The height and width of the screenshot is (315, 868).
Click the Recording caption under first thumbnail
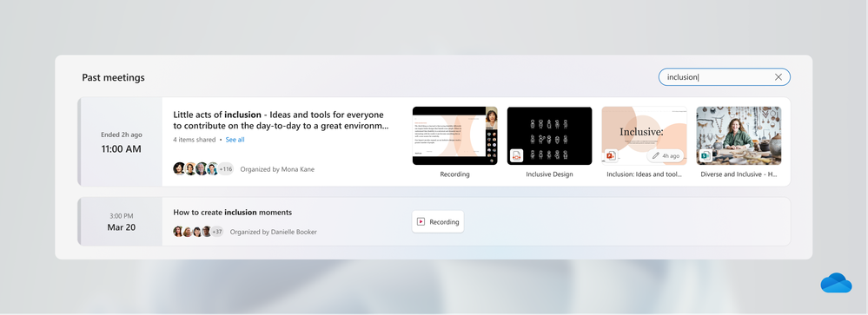pos(455,174)
